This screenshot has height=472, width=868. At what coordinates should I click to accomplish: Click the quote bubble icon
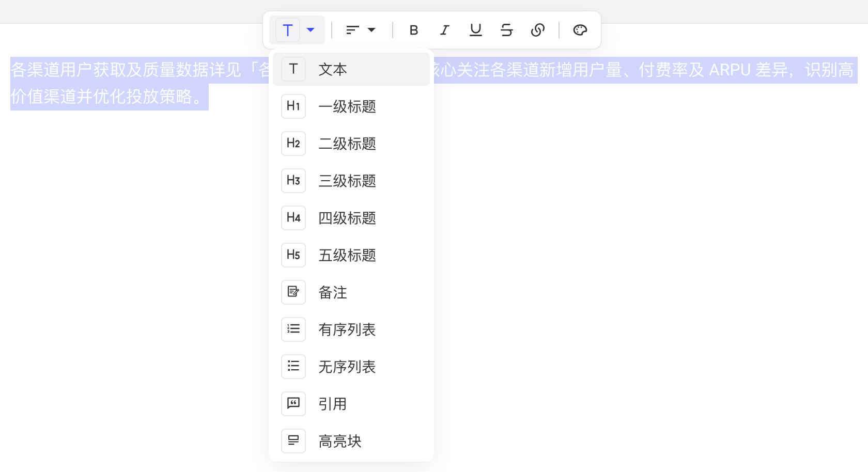[293, 404]
